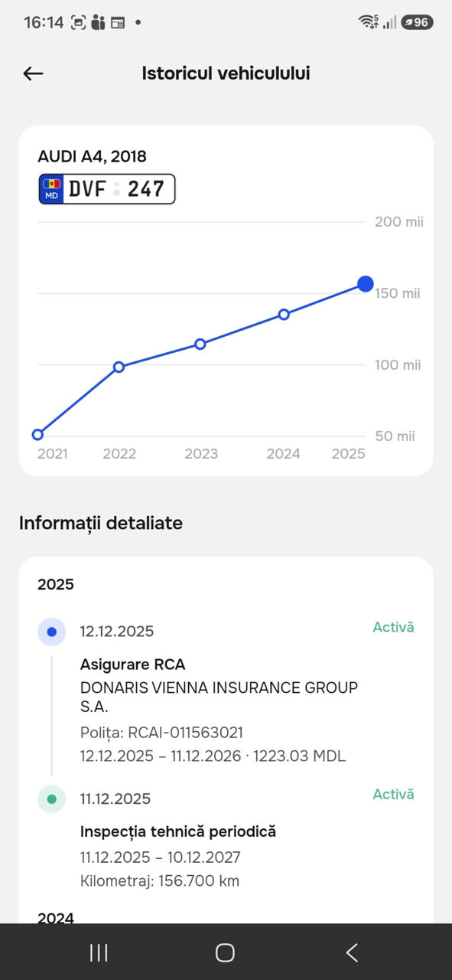The image size is (452, 980).
Task: Tap the Wi-Fi icon in status bar
Action: point(368,22)
